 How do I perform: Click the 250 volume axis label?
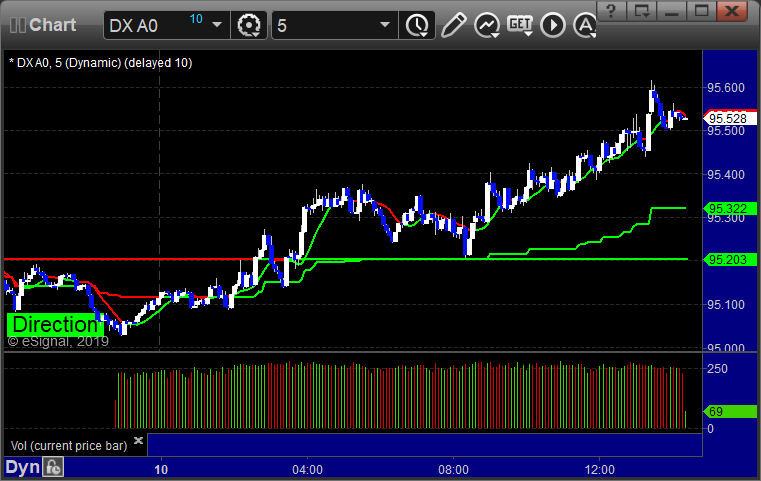pyautogui.click(x=717, y=369)
